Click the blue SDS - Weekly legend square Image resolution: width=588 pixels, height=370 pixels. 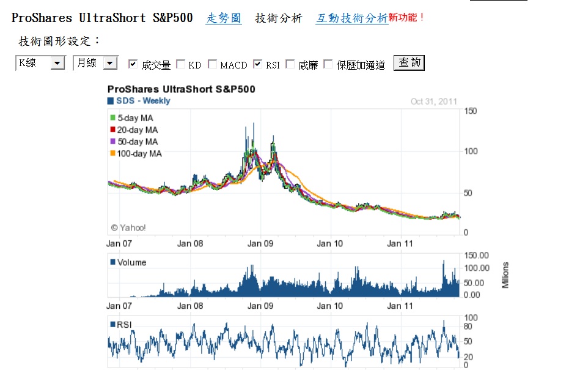[110, 101]
